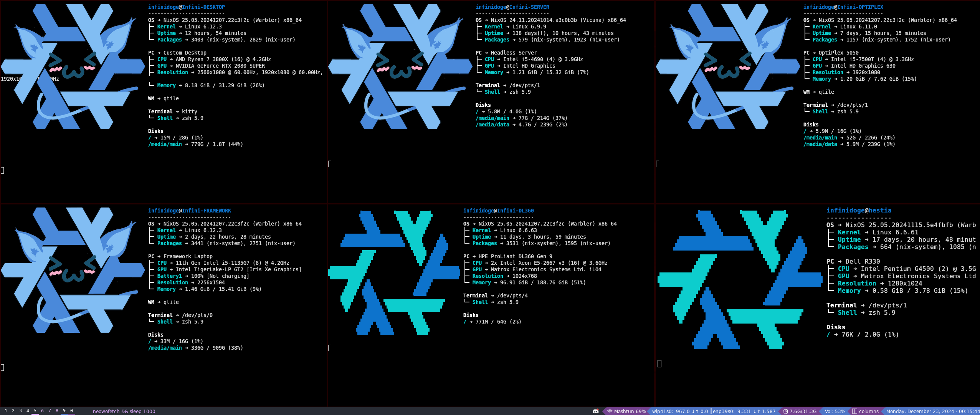Click '771M / 64G (2%)' disk line

pyautogui.click(x=492, y=322)
